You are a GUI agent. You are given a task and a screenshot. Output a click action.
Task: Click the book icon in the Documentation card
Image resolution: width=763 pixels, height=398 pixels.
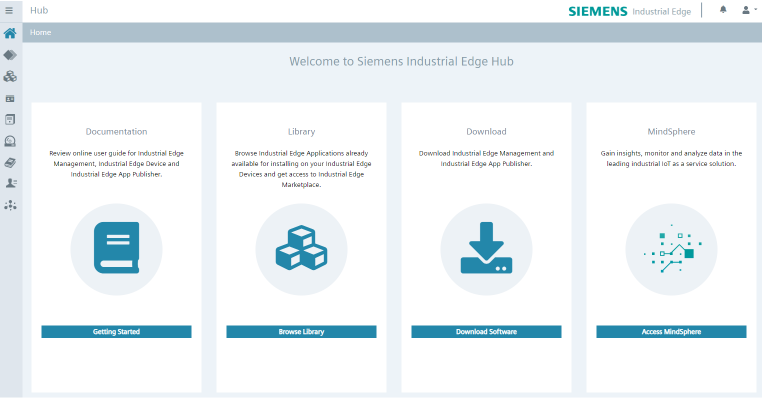coord(116,248)
